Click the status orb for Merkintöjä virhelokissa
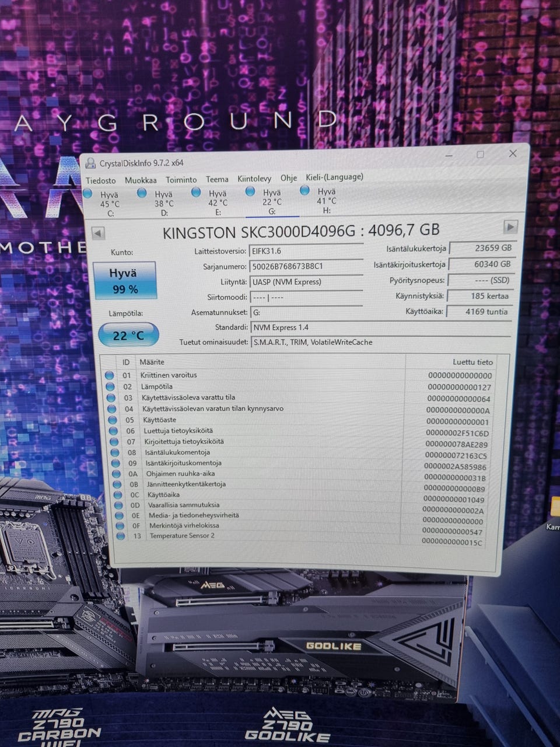This screenshot has width=560, height=747. point(120,526)
